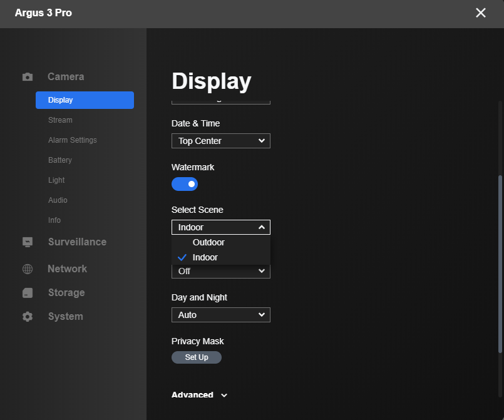Click the Camera section icon in the sidebar

28,77
